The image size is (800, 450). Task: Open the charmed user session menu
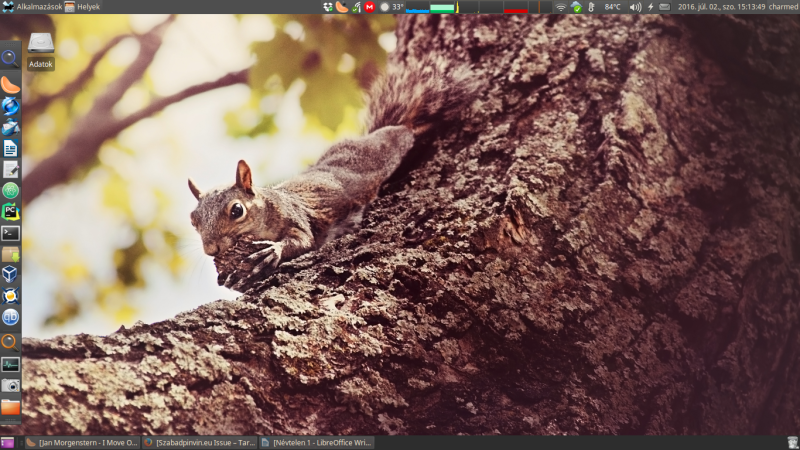784,7
